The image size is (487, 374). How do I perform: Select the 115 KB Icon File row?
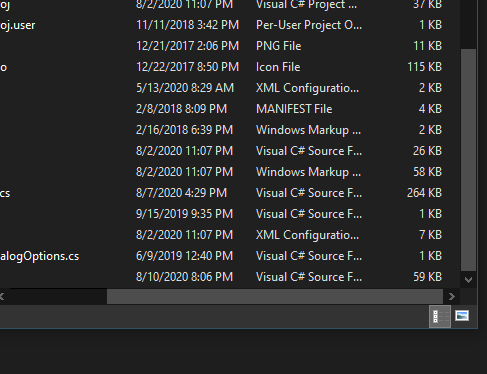[x=221, y=67]
